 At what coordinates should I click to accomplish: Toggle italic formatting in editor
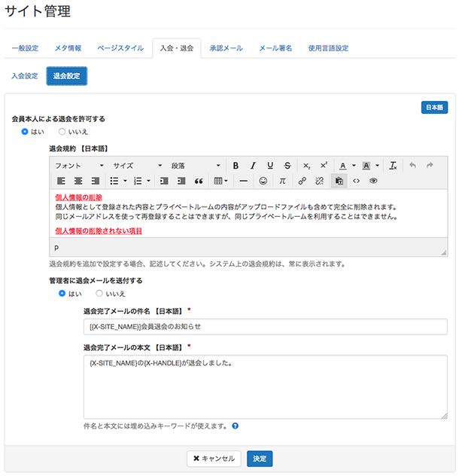pos(253,166)
